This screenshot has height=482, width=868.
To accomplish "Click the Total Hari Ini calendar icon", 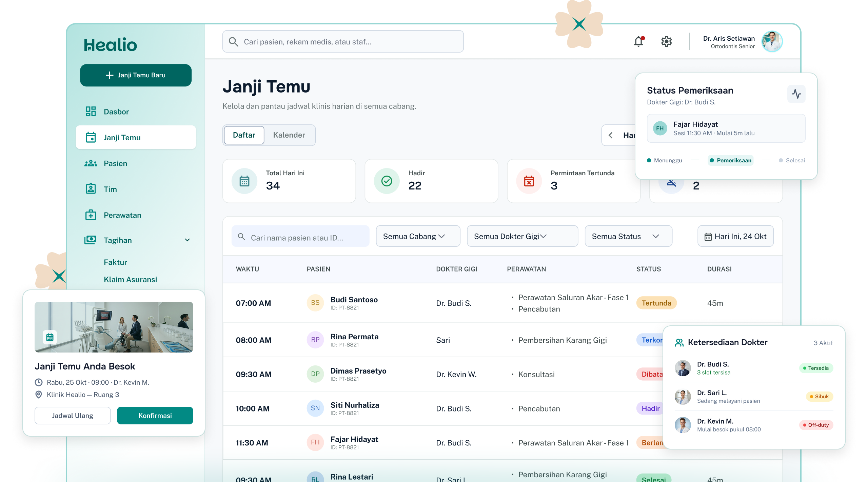I will pyautogui.click(x=244, y=181).
